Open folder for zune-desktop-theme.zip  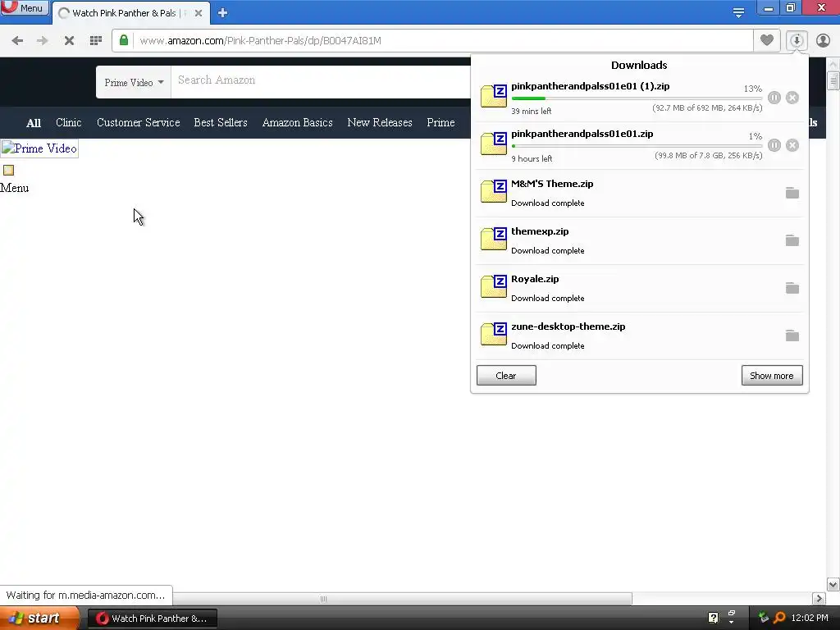[x=792, y=336]
